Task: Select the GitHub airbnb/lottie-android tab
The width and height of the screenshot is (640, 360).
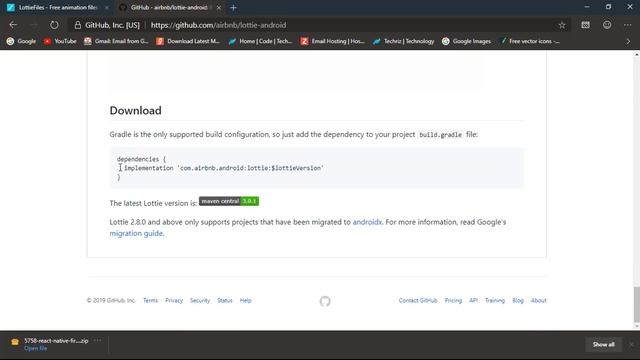Action: [169, 7]
